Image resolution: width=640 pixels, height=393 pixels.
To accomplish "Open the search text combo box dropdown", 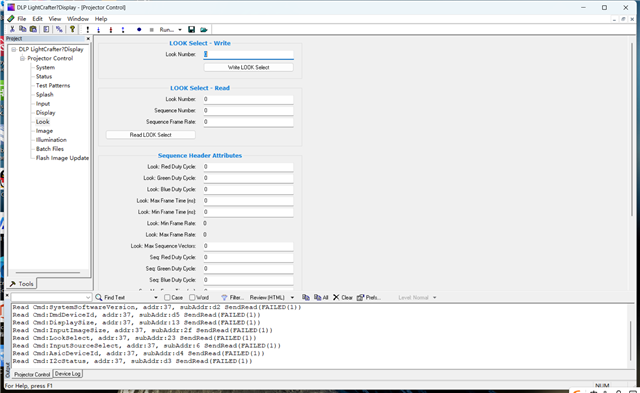I will pos(88,298).
